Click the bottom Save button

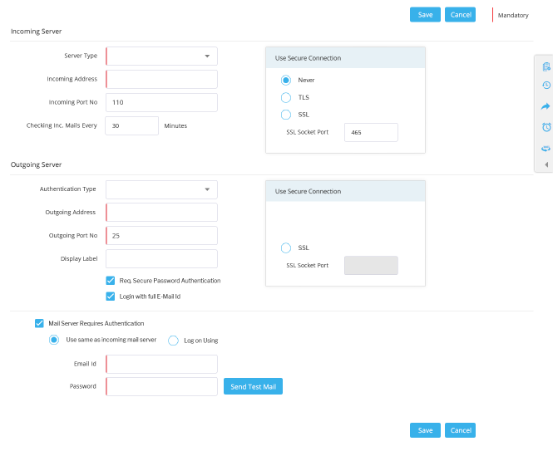click(425, 430)
